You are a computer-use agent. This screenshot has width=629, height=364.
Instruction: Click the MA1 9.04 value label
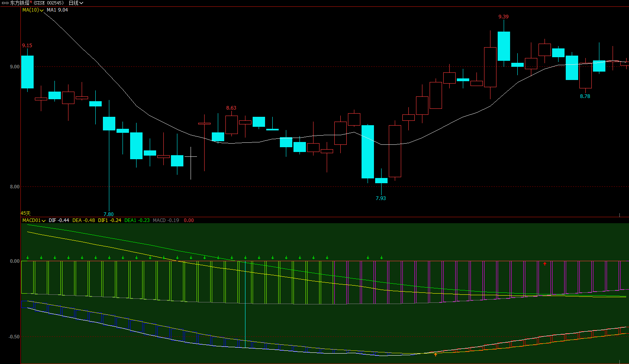click(57, 10)
